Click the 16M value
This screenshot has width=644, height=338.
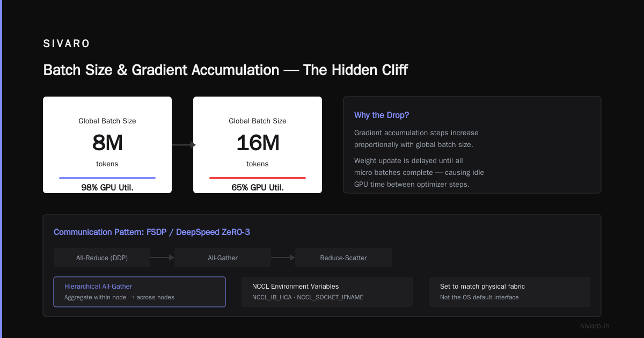(x=258, y=143)
